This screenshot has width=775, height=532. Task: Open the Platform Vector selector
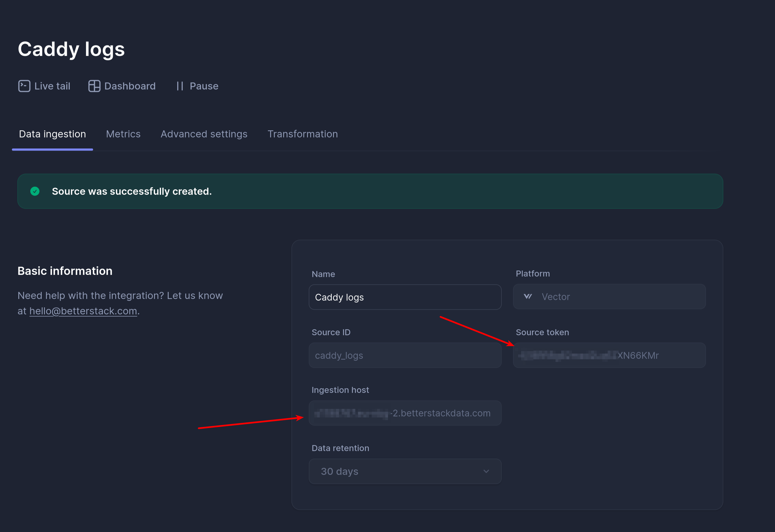pos(609,297)
